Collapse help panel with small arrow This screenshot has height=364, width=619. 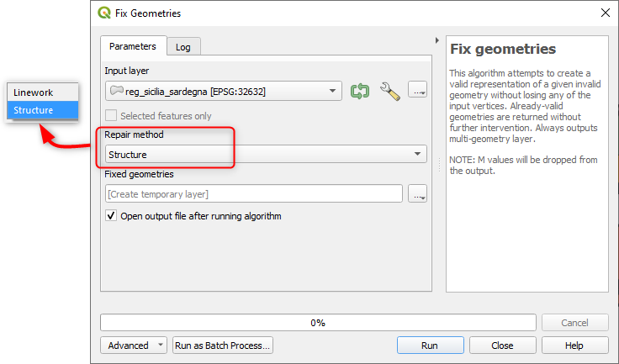coord(437,40)
